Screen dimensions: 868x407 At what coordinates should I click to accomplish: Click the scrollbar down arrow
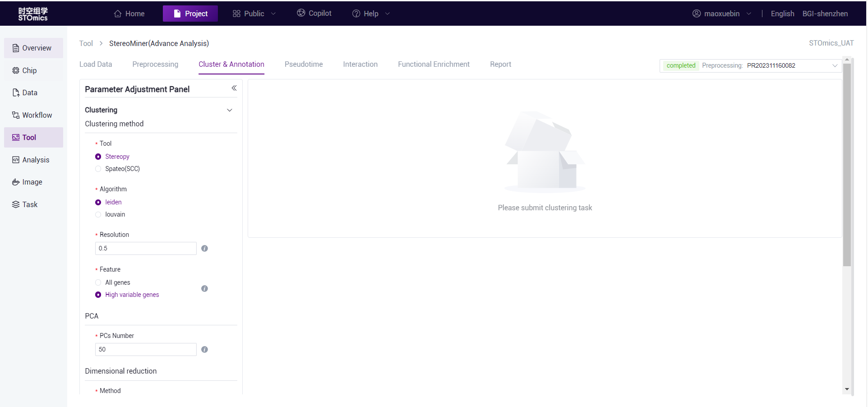(x=847, y=389)
